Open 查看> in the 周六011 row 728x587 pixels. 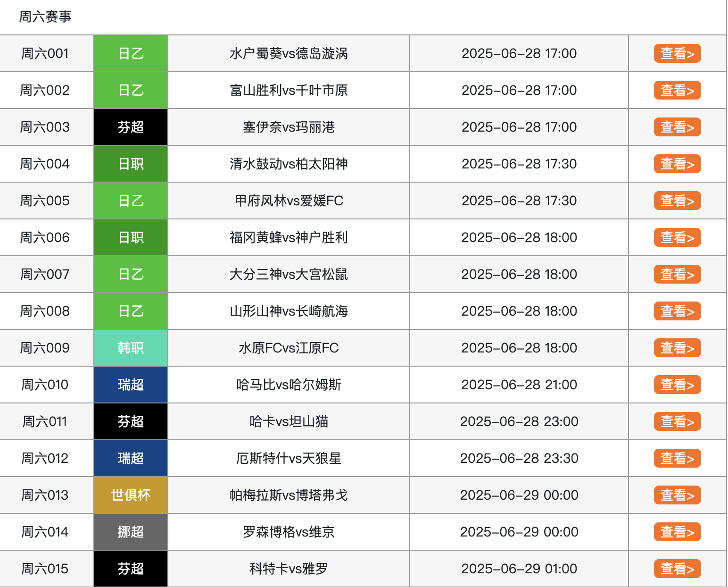tap(677, 421)
